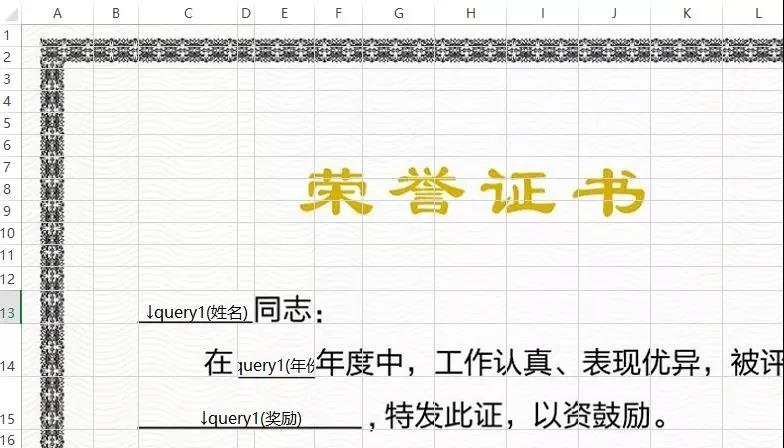784x448 pixels.
Task: Click the query1(年份) placeholder field
Action: pyautogui.click(x=277, y=366)
